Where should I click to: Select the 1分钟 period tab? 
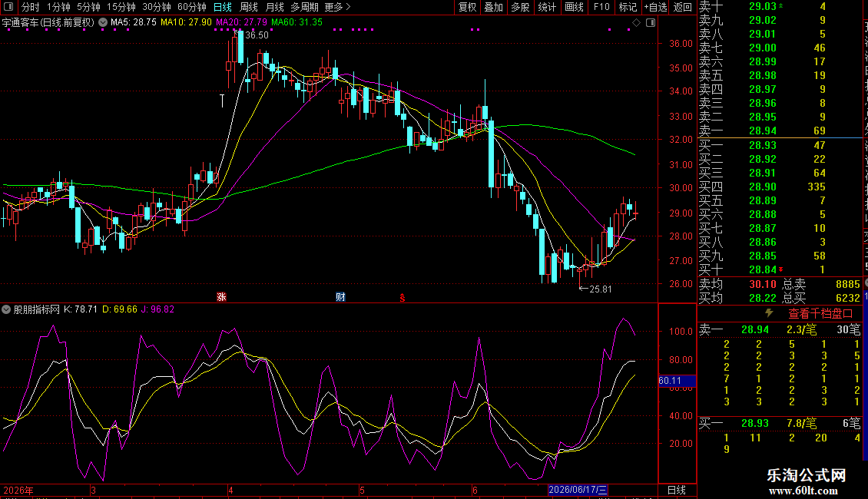click(58, 7)
